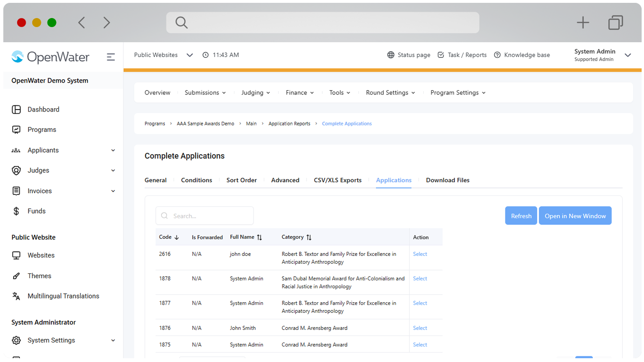Open the Public Websites dropdown

[163, 55]
